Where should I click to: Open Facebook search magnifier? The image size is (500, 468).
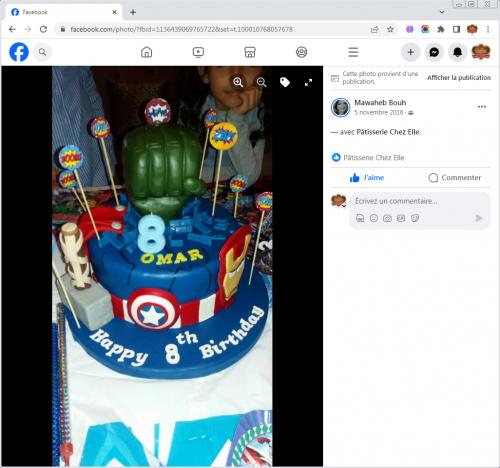coord(42,52)
